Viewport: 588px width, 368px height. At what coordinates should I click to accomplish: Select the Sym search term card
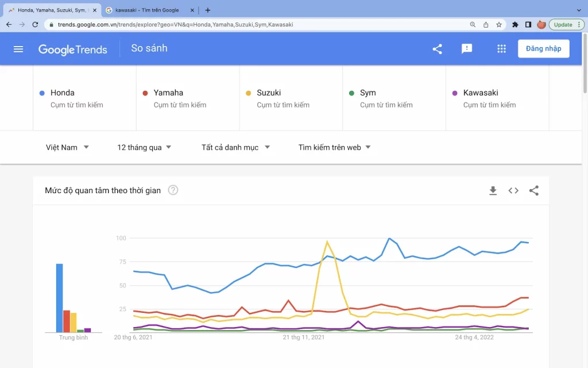point(394,98)
